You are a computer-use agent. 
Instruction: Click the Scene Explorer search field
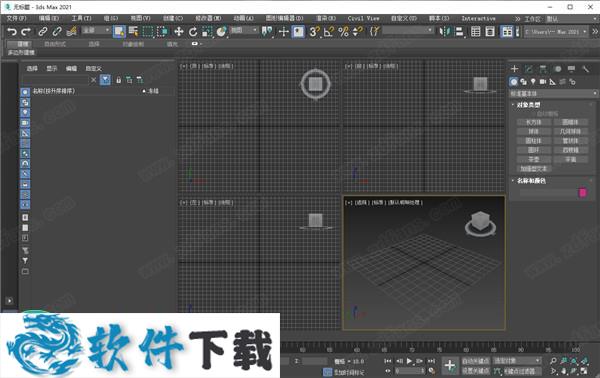55,80
